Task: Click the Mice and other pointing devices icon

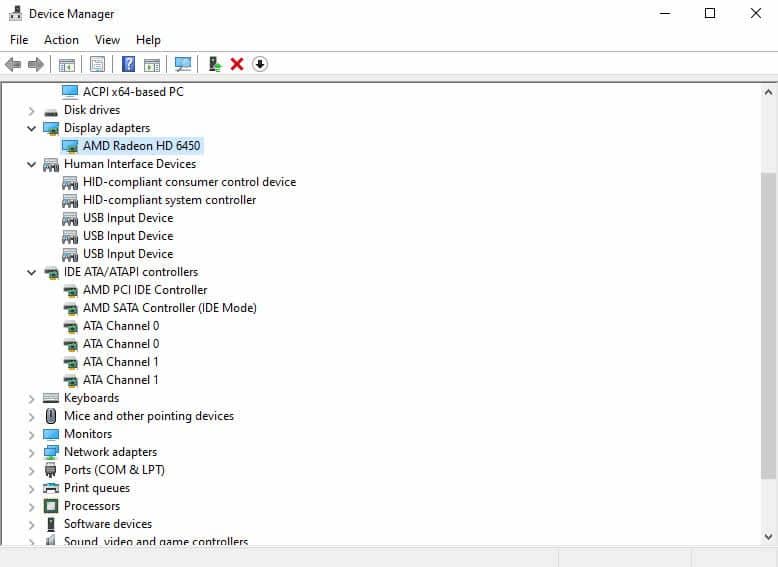Action: pos(51,416)
